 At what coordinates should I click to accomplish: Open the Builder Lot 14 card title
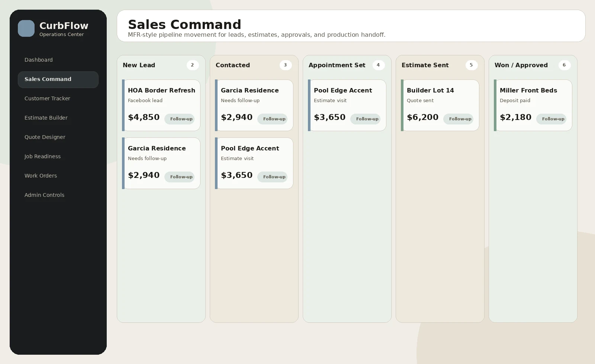point(430,90)
